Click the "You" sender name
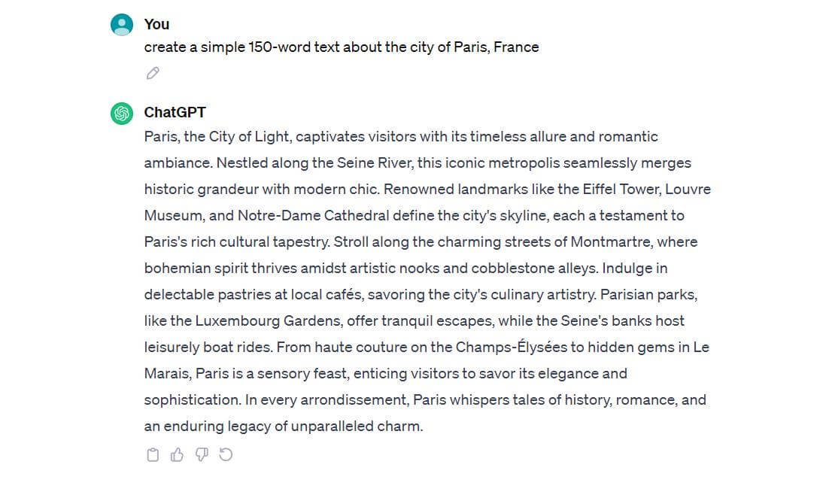823x504 pixels. [156, 24]
